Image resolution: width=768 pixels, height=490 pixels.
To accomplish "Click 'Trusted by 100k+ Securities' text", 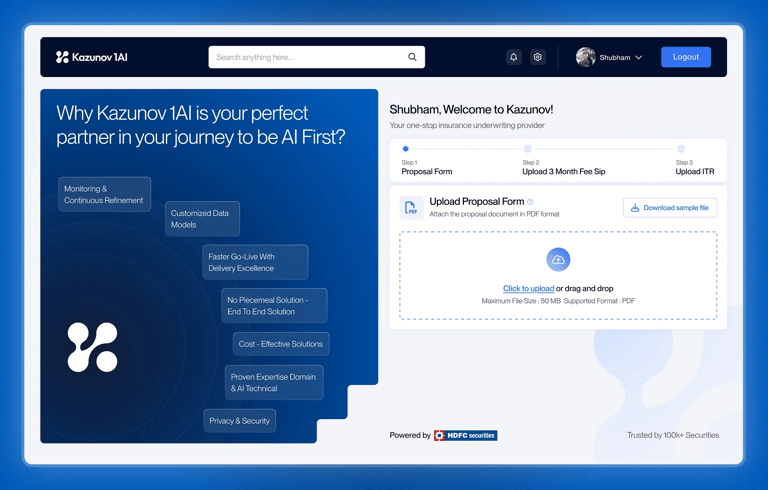I will coord(673,435).
